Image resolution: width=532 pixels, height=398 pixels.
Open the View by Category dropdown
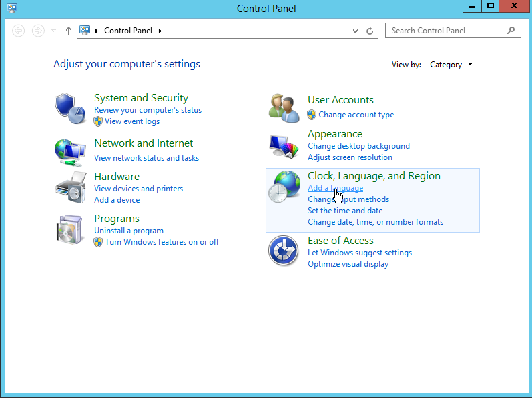tap(451, 65)
